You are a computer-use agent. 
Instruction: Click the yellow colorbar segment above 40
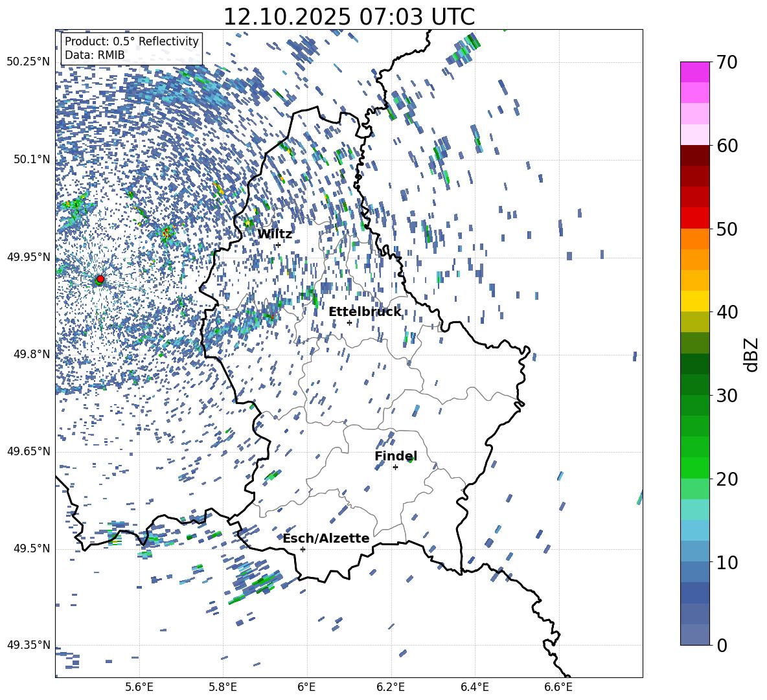[x=695, y=302]
